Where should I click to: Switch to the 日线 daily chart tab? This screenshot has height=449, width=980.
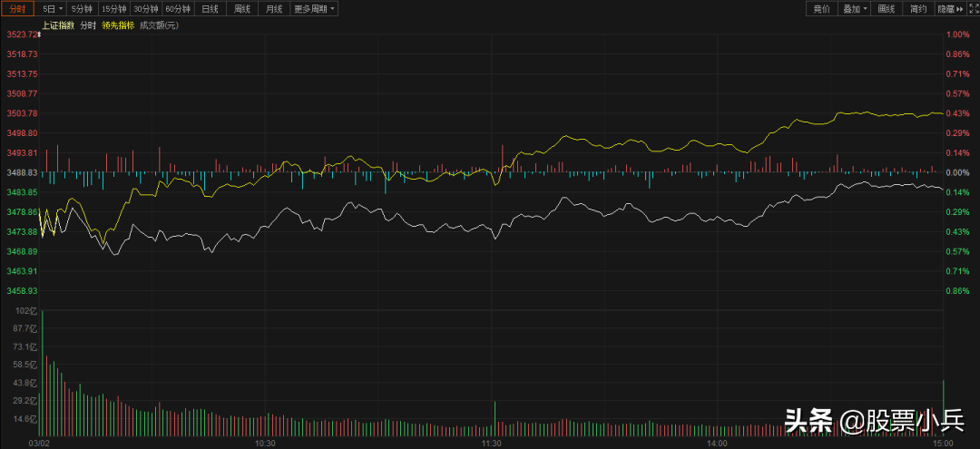210,8
